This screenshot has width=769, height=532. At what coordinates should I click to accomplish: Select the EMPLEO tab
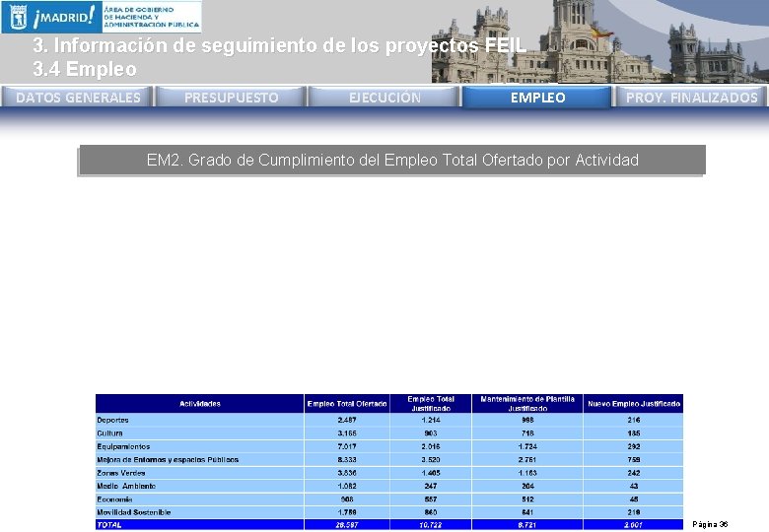coord(537,97)
